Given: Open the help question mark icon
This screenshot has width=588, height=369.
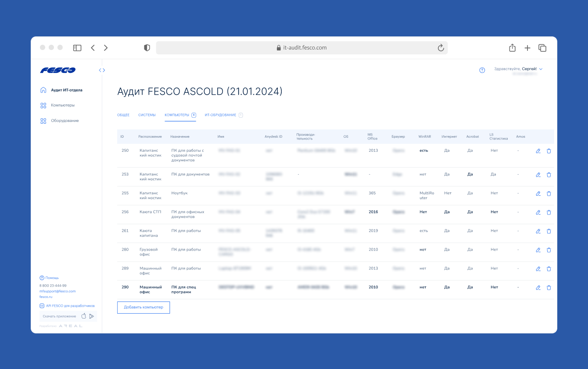Looking at the screenshot, I should (482, 70).
